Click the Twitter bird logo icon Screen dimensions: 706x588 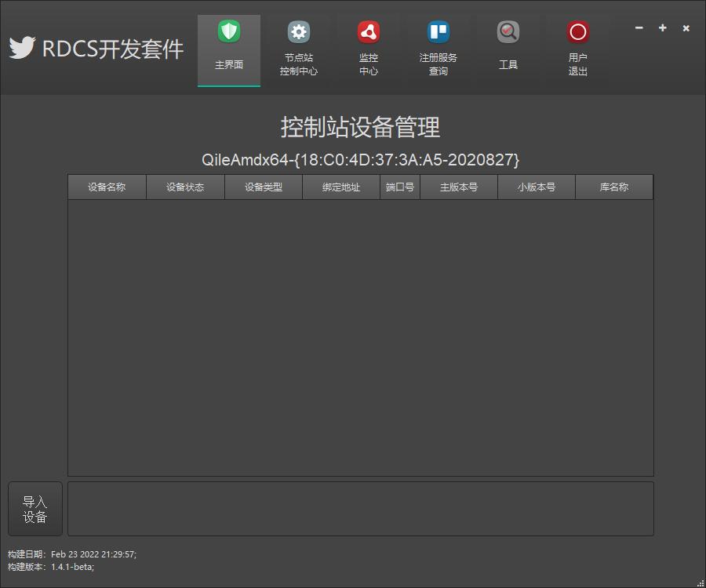(x=23, y=49)
